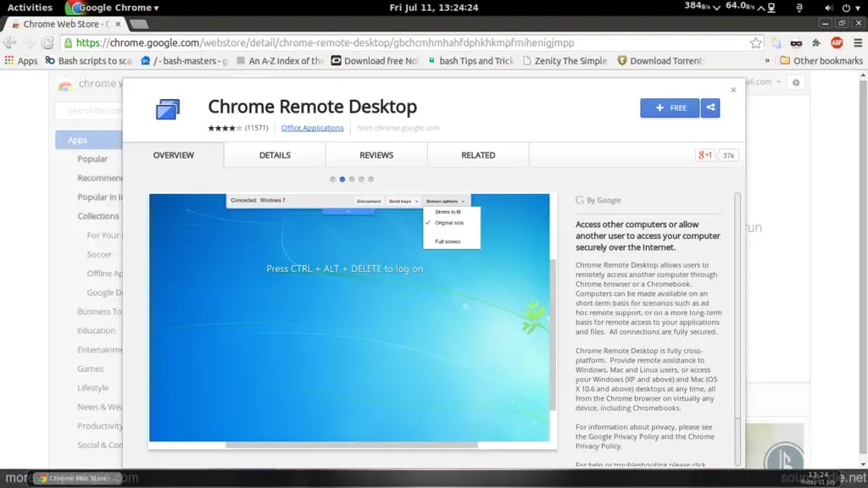Select the fourth screenshot carousel dot

click(x=361, y=180)
